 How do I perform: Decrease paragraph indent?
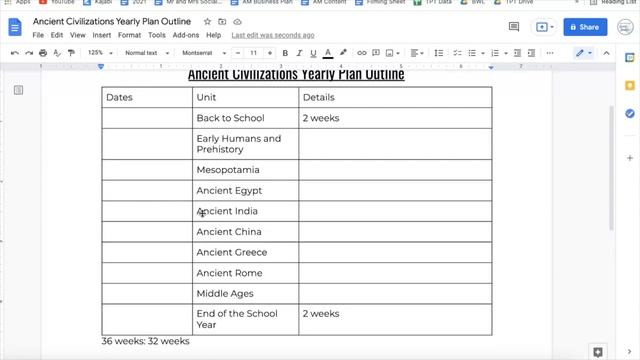(x=517, y=53)
